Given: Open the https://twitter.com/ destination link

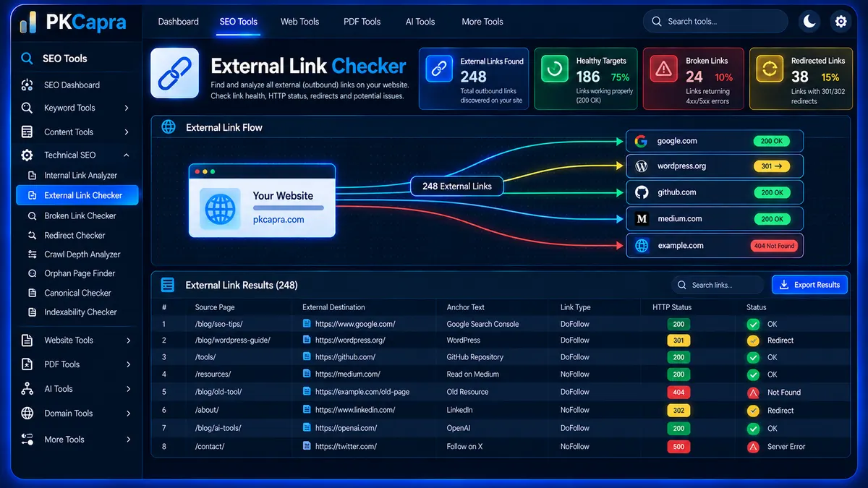Looking at the screenshot, I should pos(346,446).
